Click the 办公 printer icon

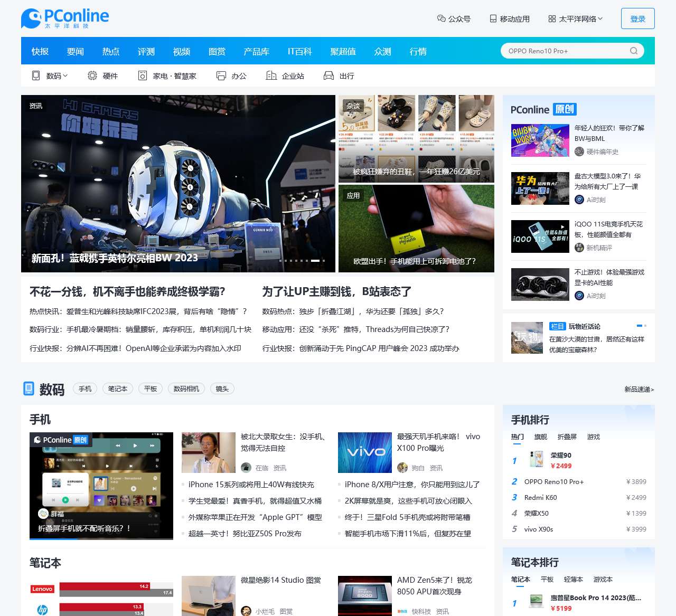click(x=221, y=75)
